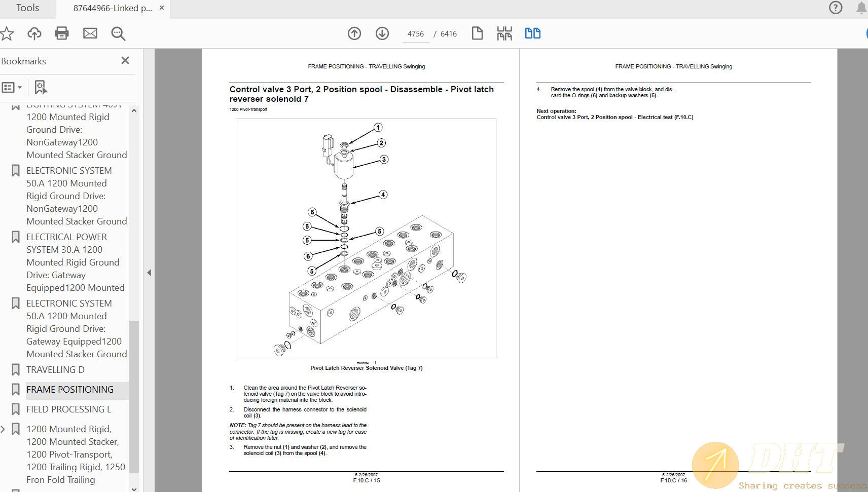
Task: Go to previous page arrow
Action: click(354, 33)
